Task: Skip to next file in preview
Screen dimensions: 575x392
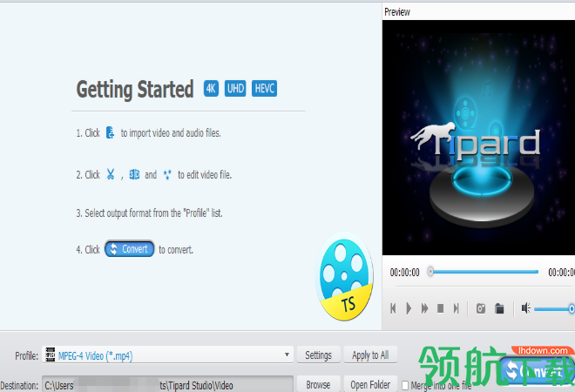Action: (x=456, y=308)
